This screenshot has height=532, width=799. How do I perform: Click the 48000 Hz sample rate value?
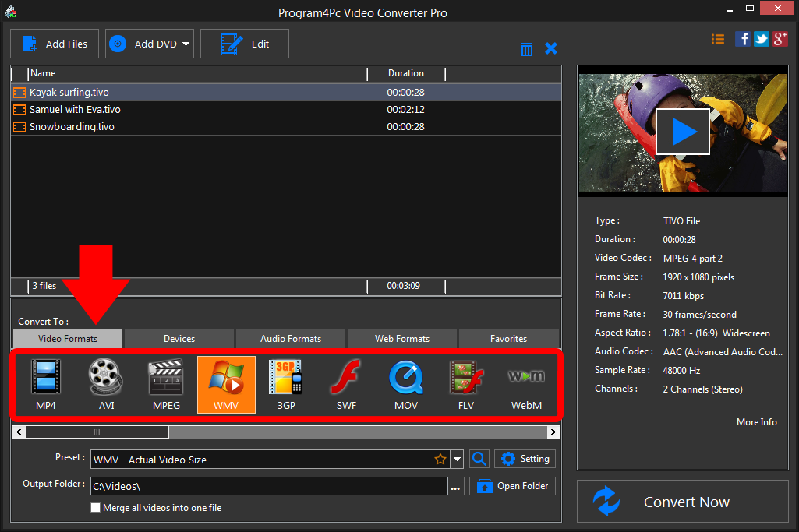681,371
